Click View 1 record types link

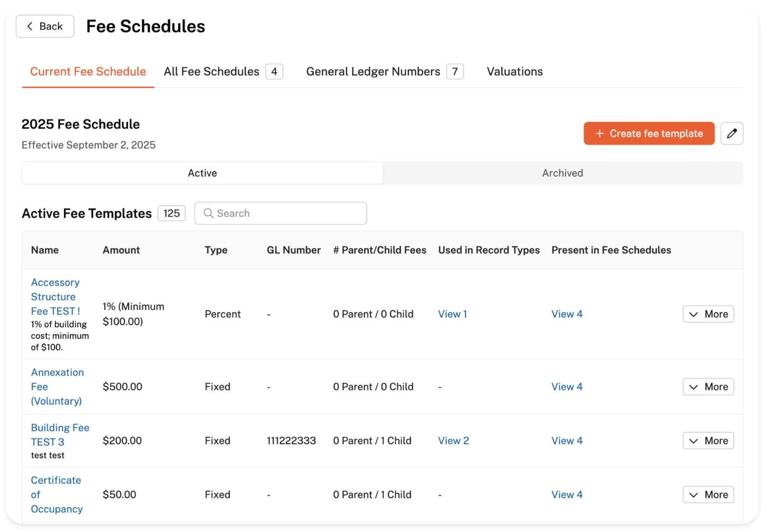452,314
